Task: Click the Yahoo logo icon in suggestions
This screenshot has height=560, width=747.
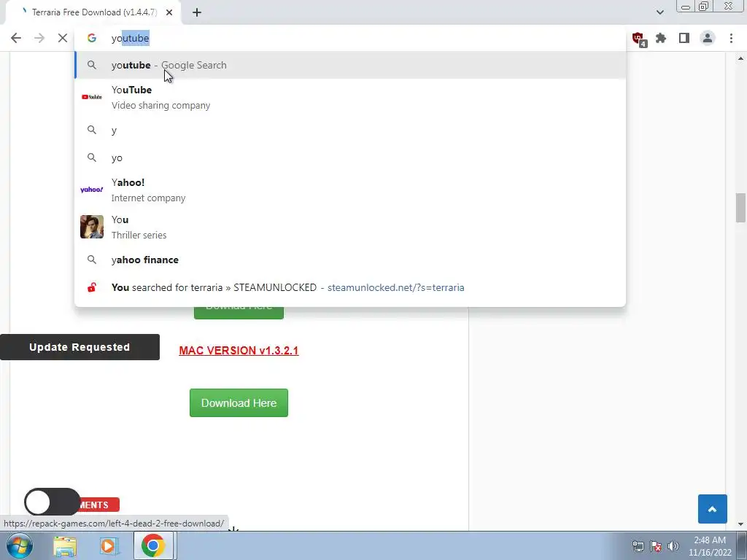Action: (x=91, y=190)
